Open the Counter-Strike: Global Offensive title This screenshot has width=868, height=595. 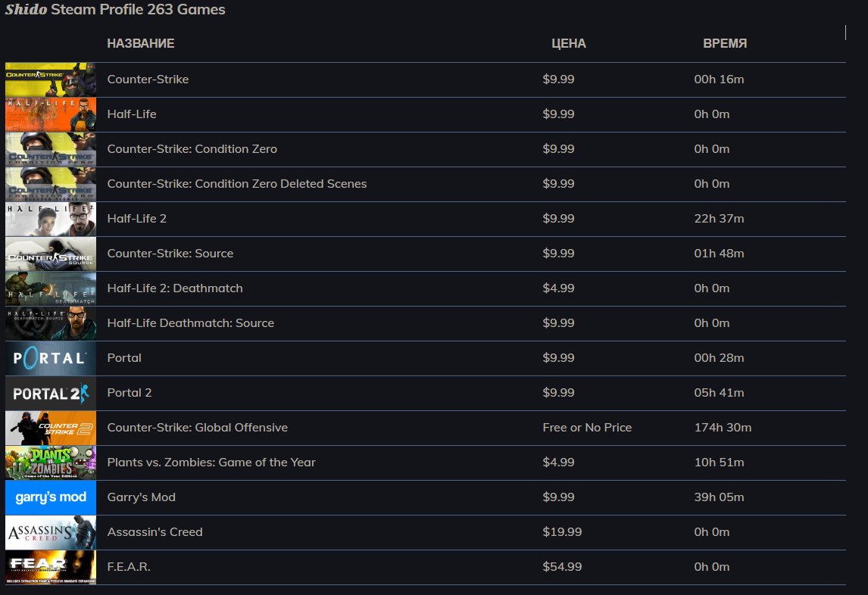coord(198,428)
